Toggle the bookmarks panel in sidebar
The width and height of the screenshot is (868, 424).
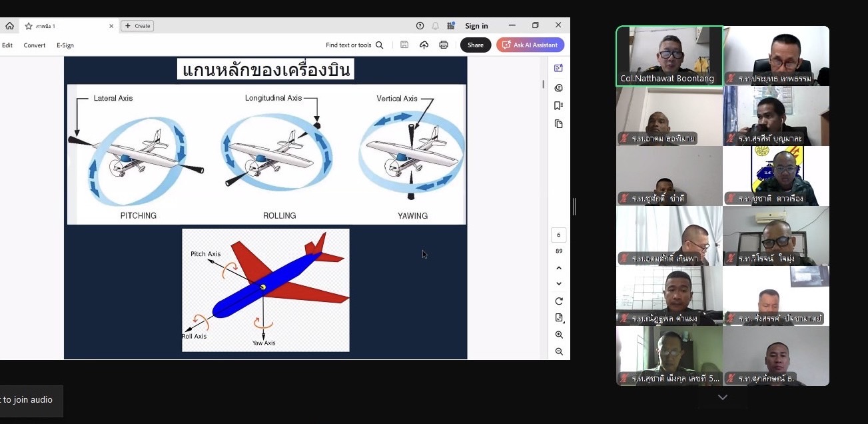[x=558, y=106]
